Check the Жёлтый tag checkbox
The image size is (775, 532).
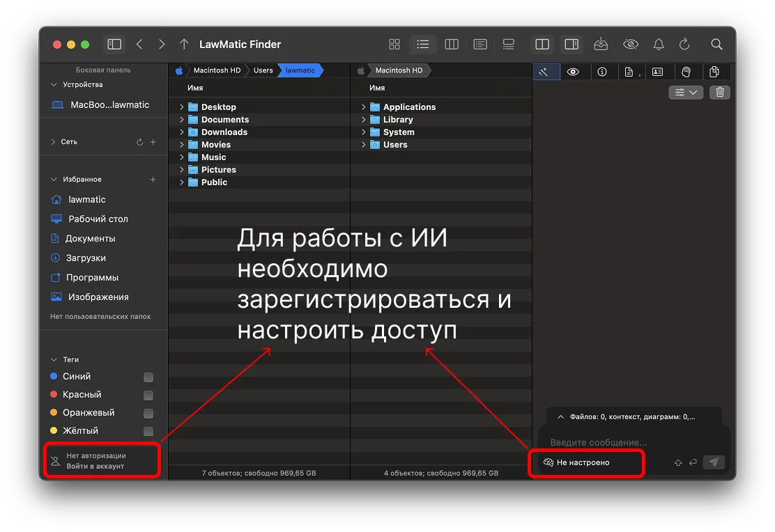pyautogui.click(x=148, y=432)
